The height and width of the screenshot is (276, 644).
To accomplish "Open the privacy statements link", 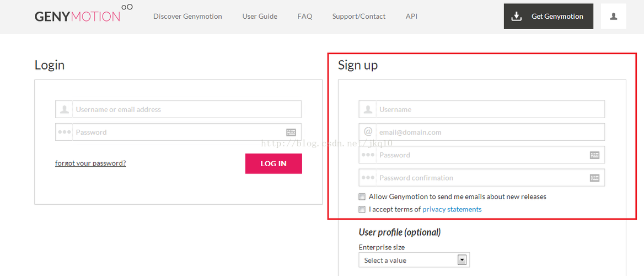I will (x=452, y=209).
